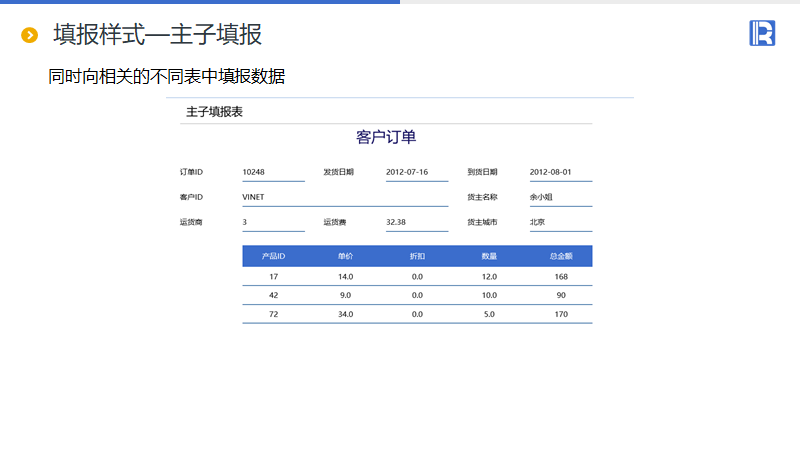The image size is (800, 450).
Task: Click the orange arrow bullet icon
Action: tap(30, 36)
